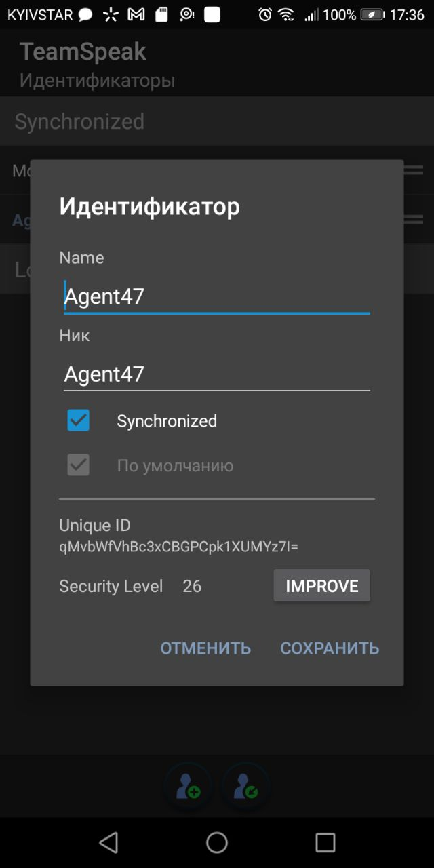Tap the Synchronized checkbox label text

click(167, 421)
